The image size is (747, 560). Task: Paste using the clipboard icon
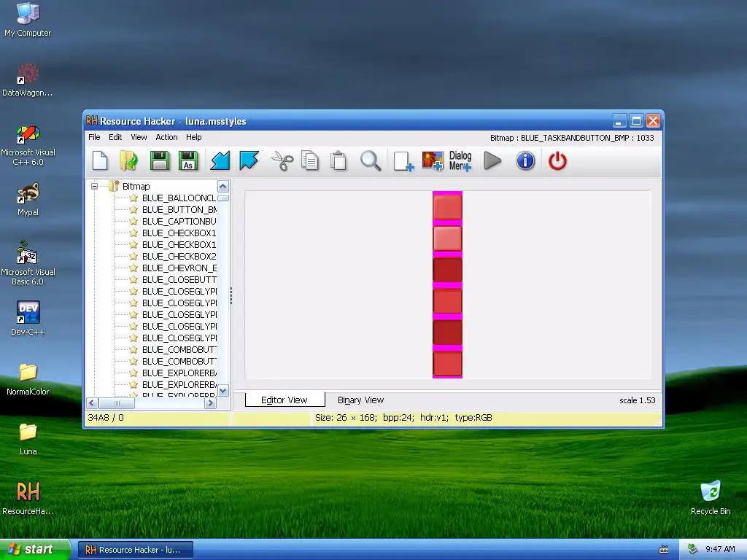click(338, 161)
